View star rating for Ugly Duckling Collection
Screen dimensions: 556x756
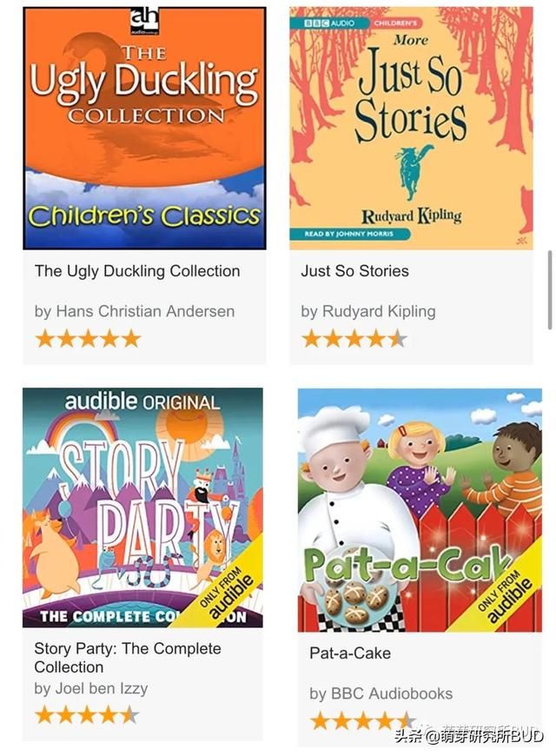[89, 339]
